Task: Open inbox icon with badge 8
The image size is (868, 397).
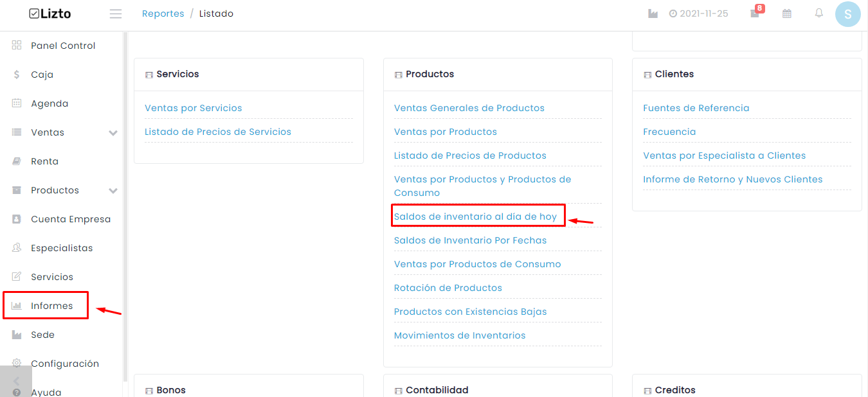Action: [x=755, y=13]
